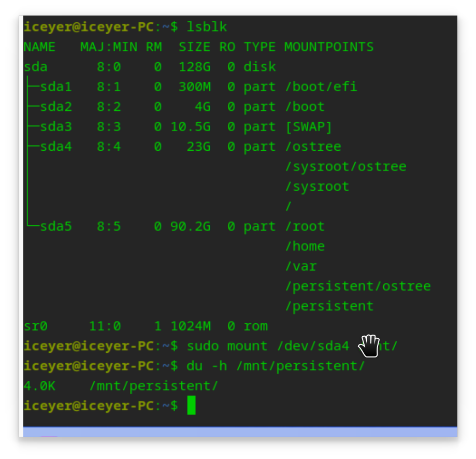Click the /sysroot/ostree mount point
The height and width of the screenshot is (459, 476).
pos(345,167)
